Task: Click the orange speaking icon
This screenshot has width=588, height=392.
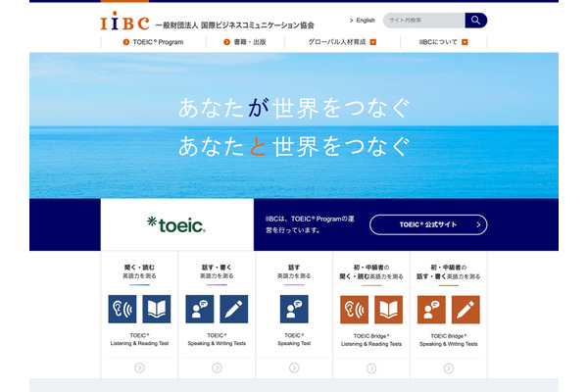Action: pos(431,310)
